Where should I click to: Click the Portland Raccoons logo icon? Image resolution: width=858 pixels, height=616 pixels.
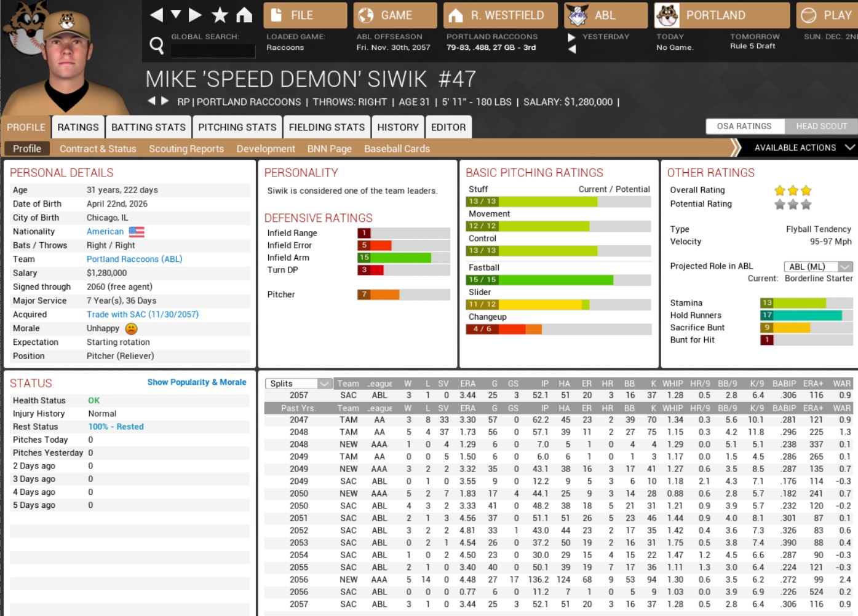[667, 15]
